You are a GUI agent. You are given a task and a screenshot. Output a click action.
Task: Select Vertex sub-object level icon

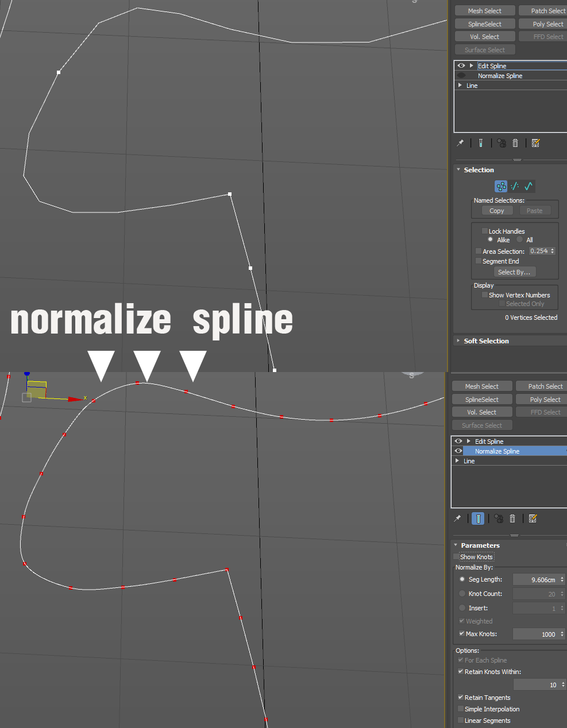[501, 186]
